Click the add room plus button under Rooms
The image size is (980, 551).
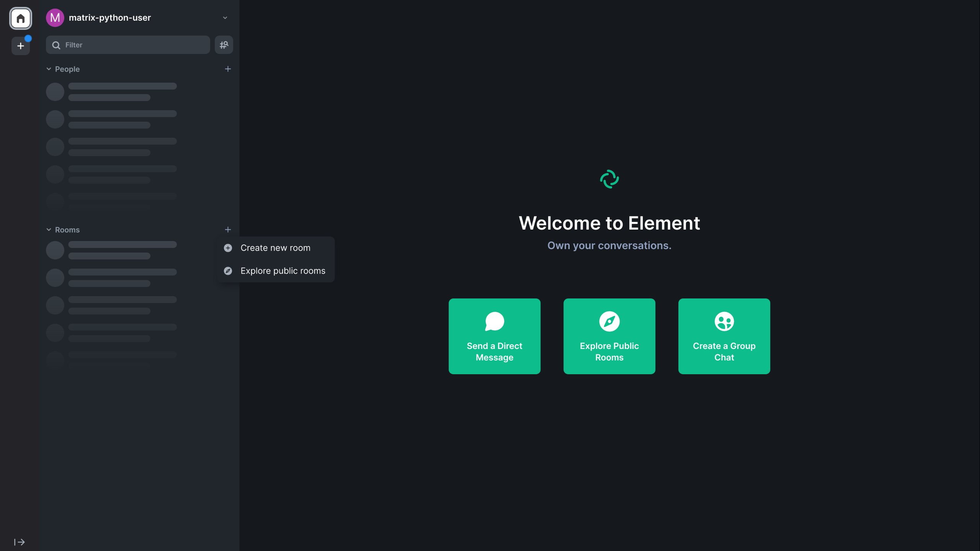pos(227,230)
